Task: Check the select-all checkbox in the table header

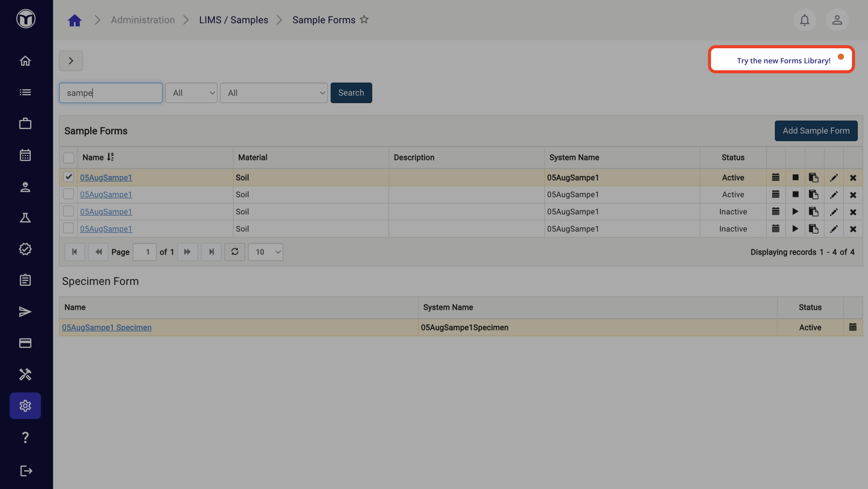Action: click(x=68, y=158)
